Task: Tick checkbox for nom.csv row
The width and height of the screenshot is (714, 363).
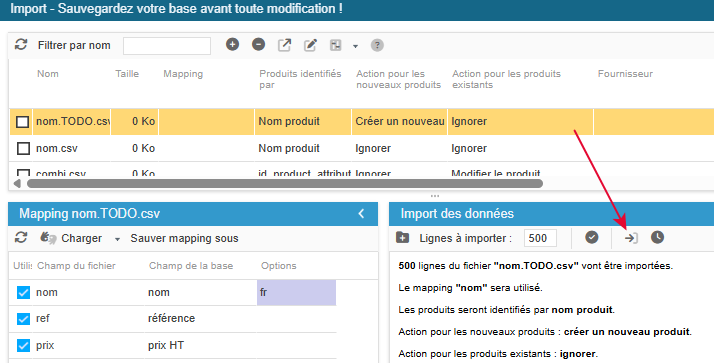Action: (22, 148)
